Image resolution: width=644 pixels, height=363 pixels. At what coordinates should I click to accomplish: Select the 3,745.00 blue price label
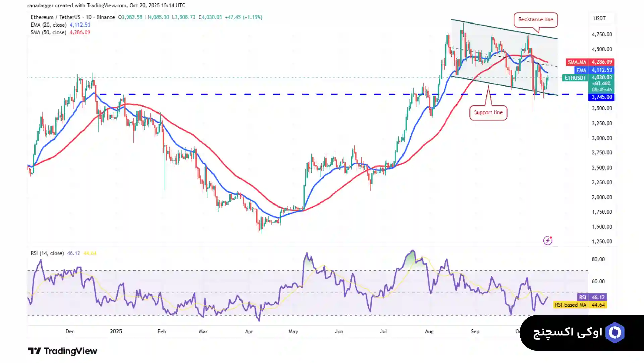pos(601,97)
